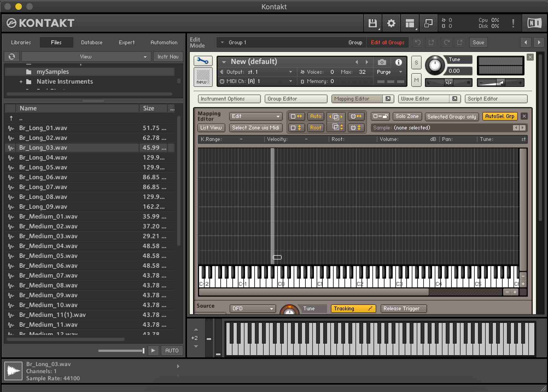
Task: Open Instrument Options
Action: point(229,99)
